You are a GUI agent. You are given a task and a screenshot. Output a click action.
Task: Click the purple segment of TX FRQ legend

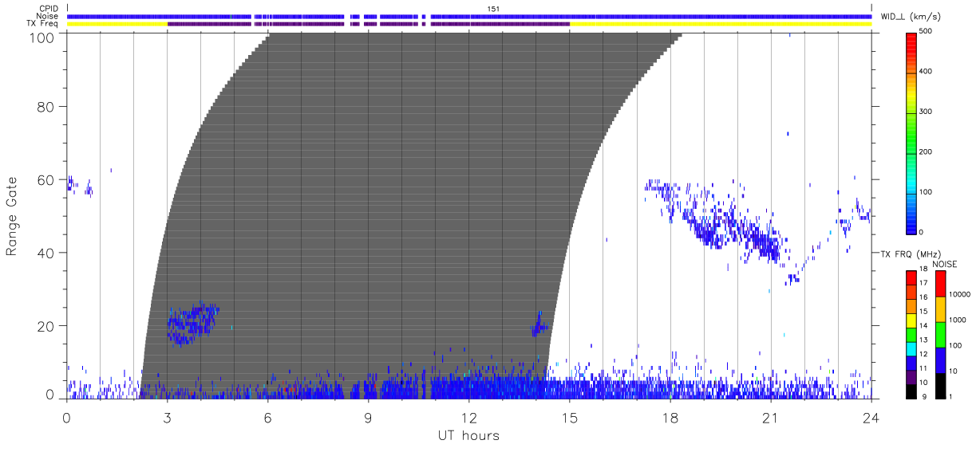pyautogui.click(x=912, y=377)
